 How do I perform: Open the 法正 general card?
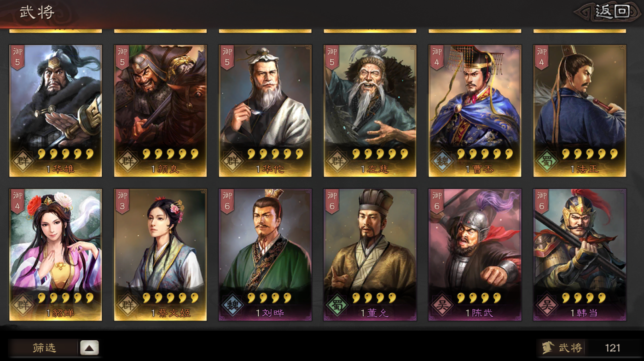pyautogui.click(x=580, y=111)
